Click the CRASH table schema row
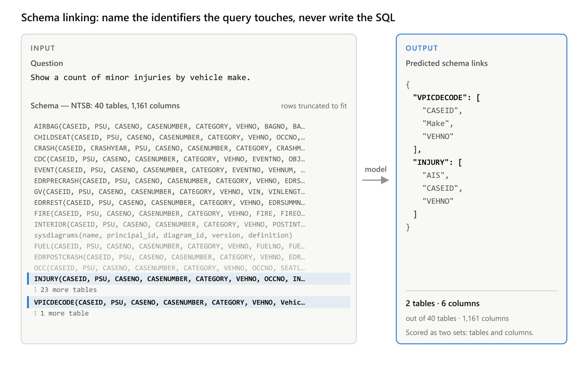This screenshot has height=365, width=588. point(170,148)
